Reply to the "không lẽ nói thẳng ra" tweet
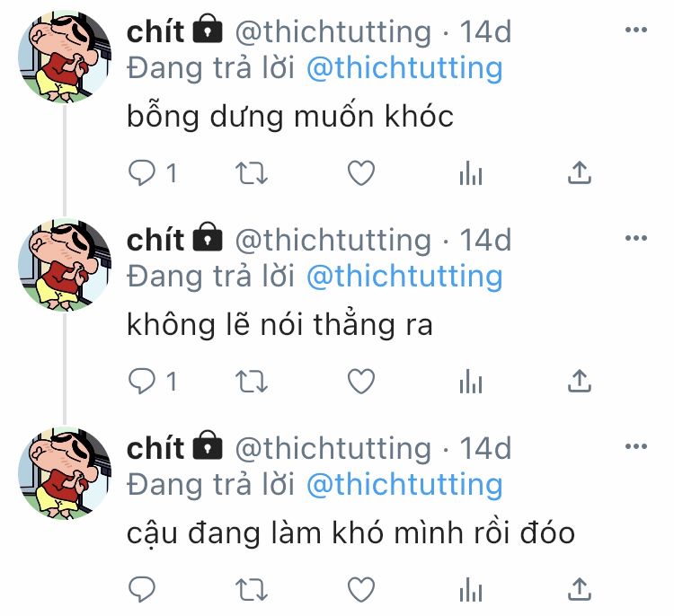Viewport: 674px width, 616px height. coord(142,381)
